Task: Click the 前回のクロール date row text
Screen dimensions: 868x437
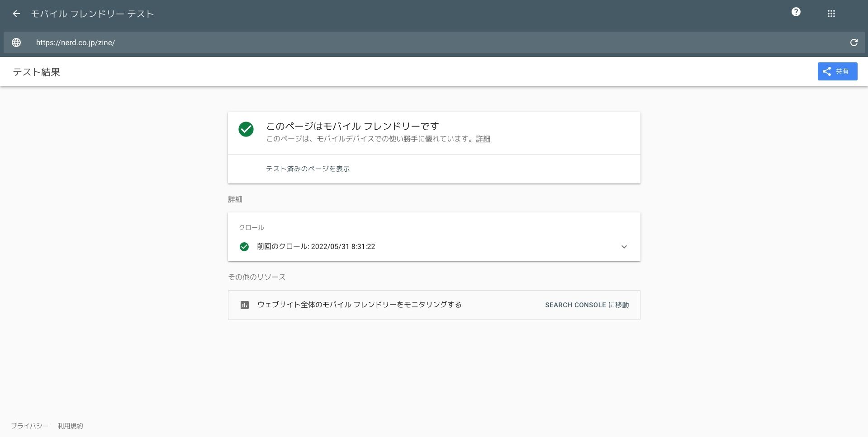Action: 316,247
